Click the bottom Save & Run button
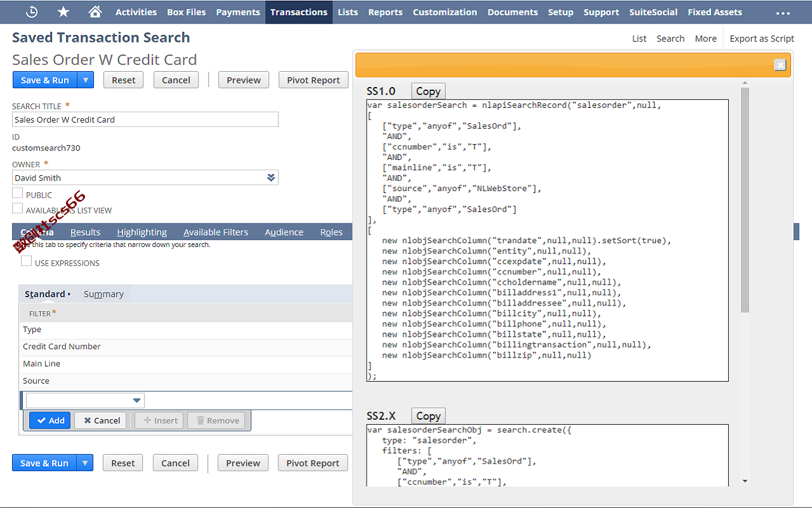 44,463
